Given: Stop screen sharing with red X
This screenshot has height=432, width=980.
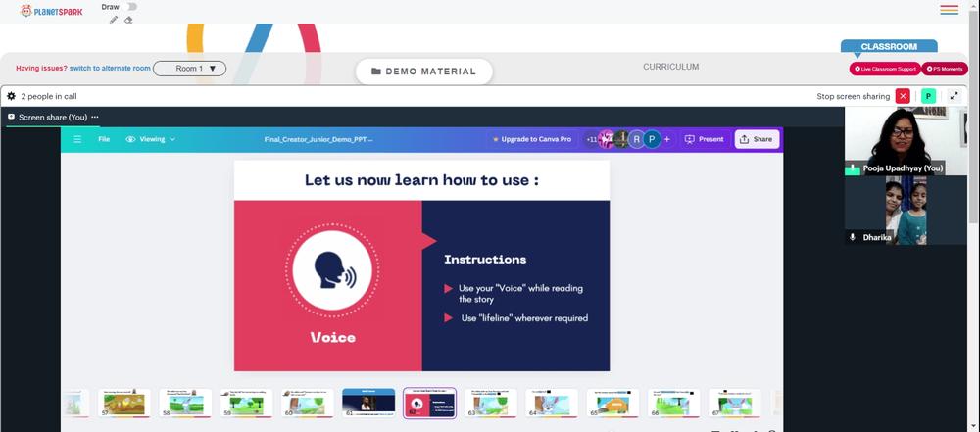Looking at the screenshot, I should (903, 96).
